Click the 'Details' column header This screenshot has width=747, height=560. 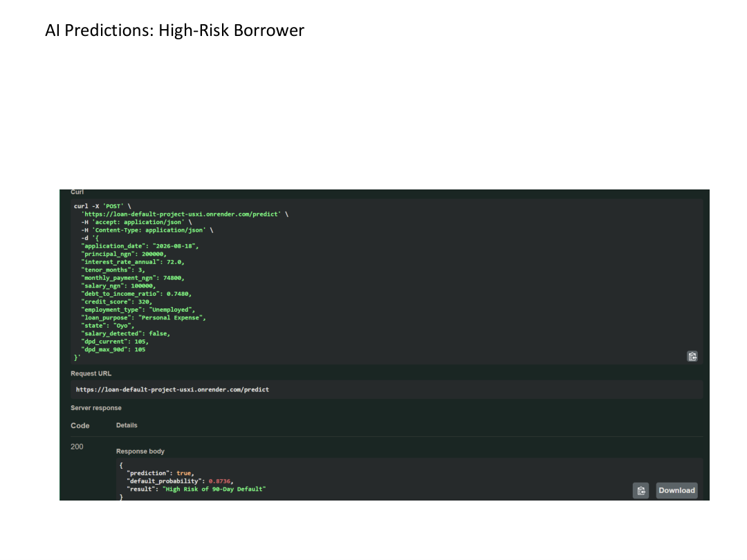pyautogui.click(x=127, y=425)
